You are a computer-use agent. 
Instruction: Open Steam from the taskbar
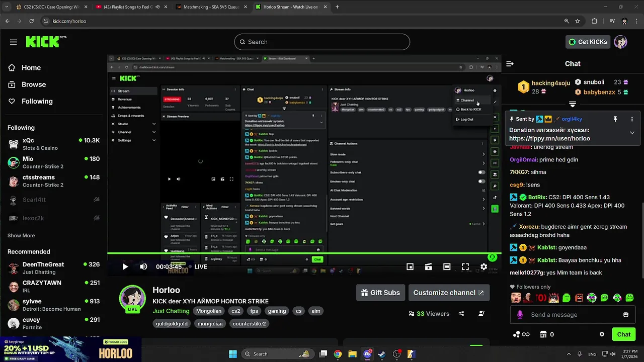pyautogui.click(x=381, y=354)
